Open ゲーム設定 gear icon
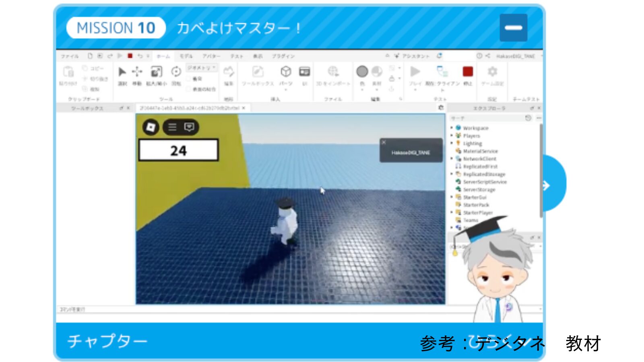 [492, 72]
